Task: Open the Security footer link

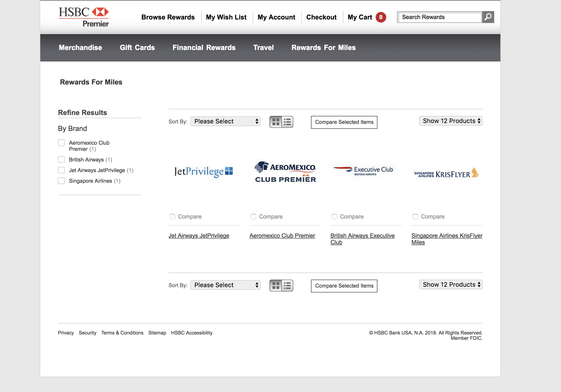Action: click(87, 333)
